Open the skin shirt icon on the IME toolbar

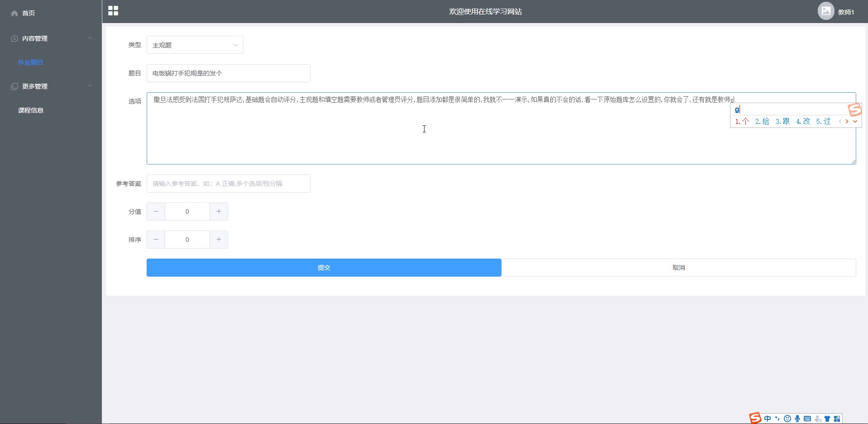827,419
